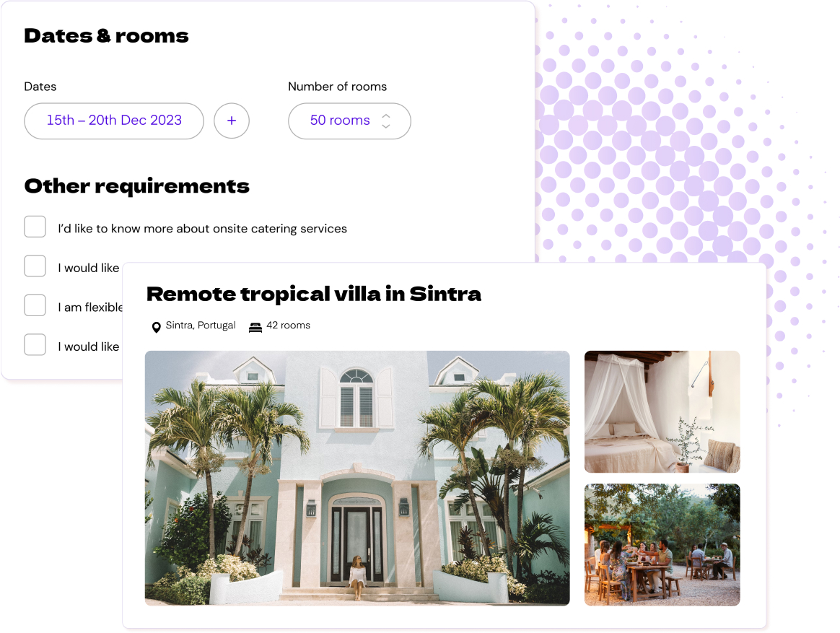Decrease room count with down chevron

385,126
